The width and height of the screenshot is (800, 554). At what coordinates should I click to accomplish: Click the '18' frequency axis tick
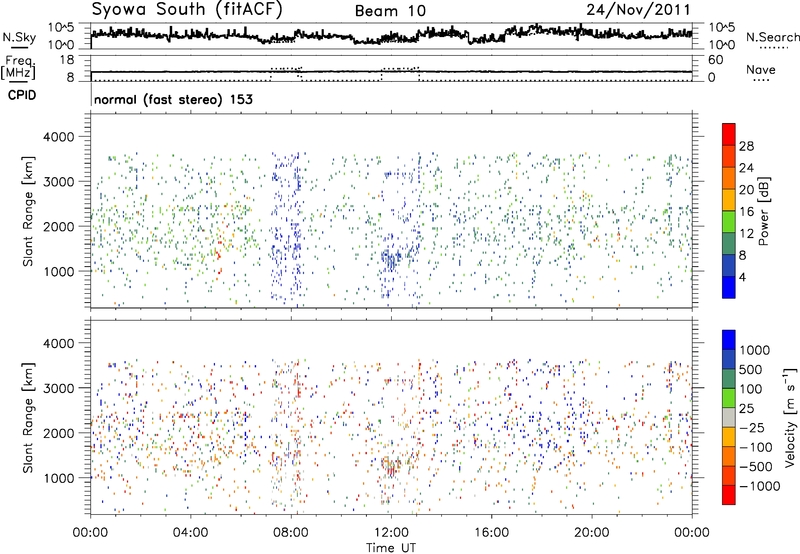(67, 60)
